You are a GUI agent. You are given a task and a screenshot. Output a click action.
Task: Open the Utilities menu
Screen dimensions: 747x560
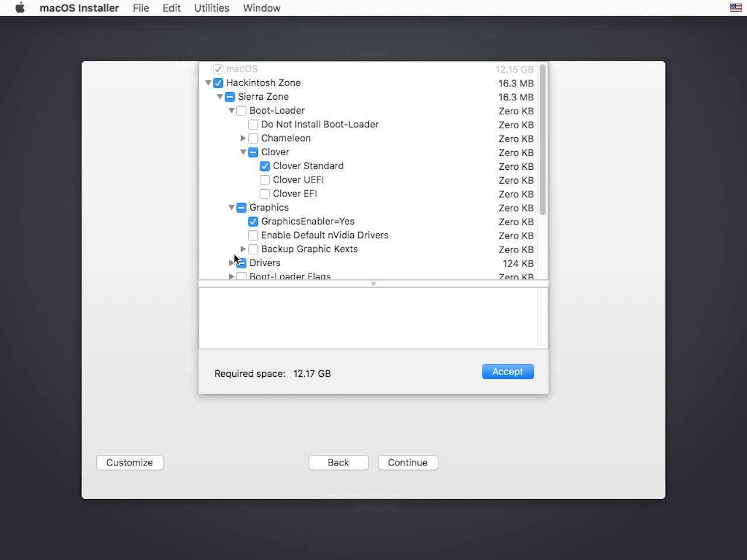point(211,8)
